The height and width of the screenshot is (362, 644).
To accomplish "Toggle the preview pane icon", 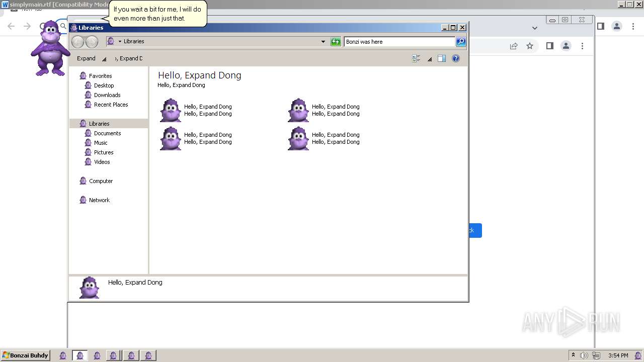I will 442,58.
